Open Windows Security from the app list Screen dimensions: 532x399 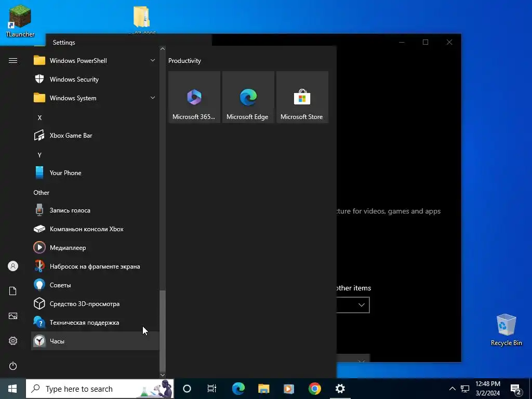coord(95,79)
